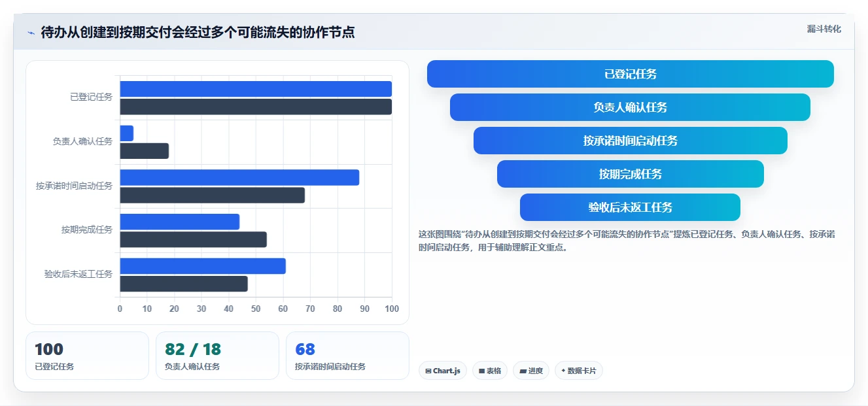
Task: Open the 82 / 18 负责人确认任务 stat card
Action: [x=217, y=356]
